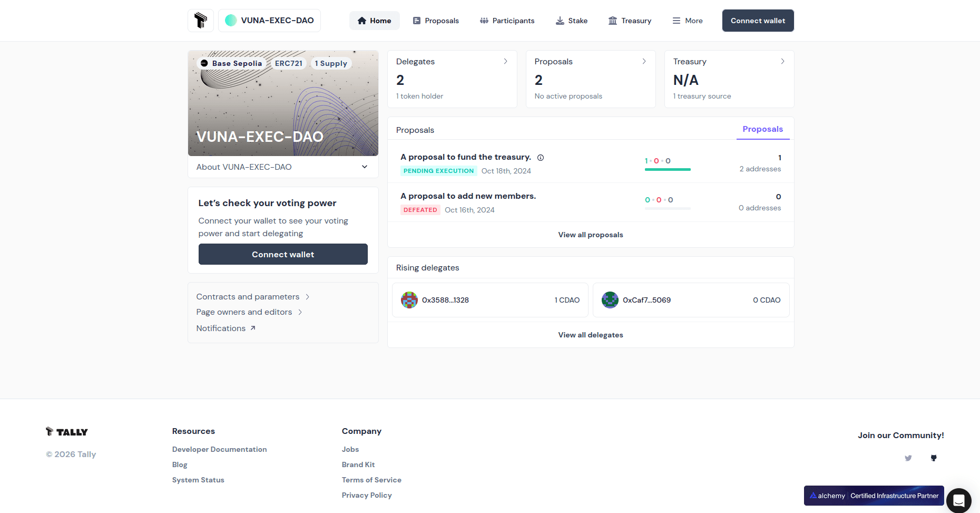
Task: Click the info icon beside the treasury proposal
Action: (541, 157)
